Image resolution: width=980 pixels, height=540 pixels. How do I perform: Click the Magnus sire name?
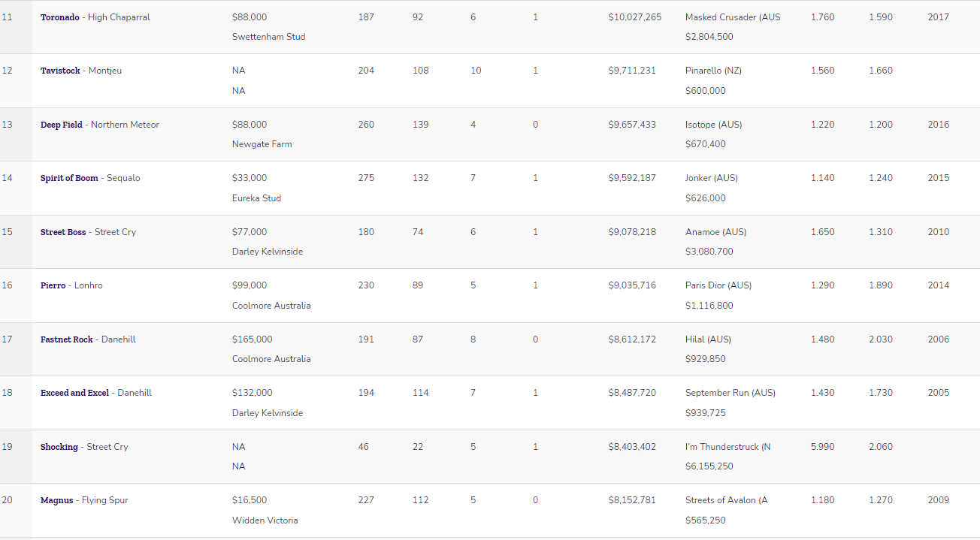(x=57, y=500)
